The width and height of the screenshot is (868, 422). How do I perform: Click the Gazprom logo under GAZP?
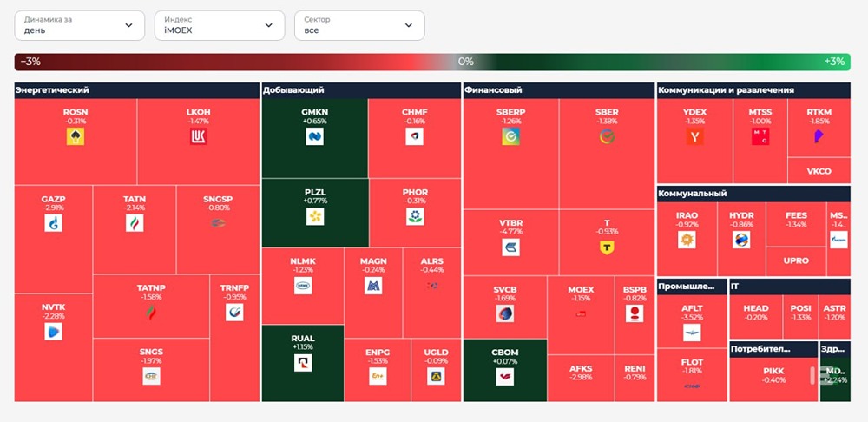pyautogui.click(x=53, y=223)
